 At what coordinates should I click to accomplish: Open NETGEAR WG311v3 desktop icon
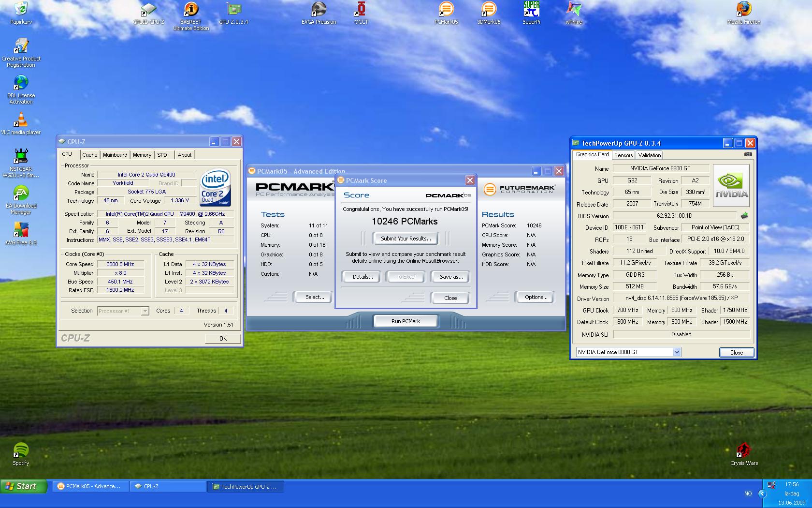(x=21, y=163)
